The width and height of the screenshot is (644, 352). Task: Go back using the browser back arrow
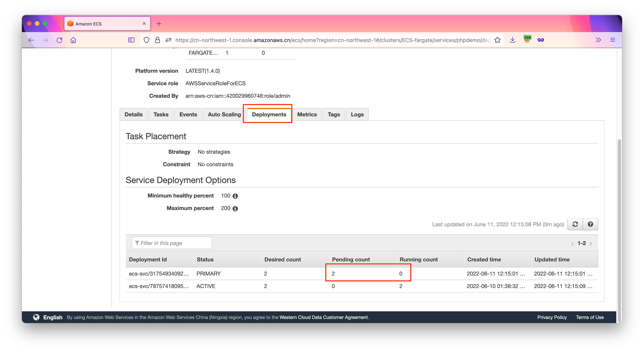(31, 40)
